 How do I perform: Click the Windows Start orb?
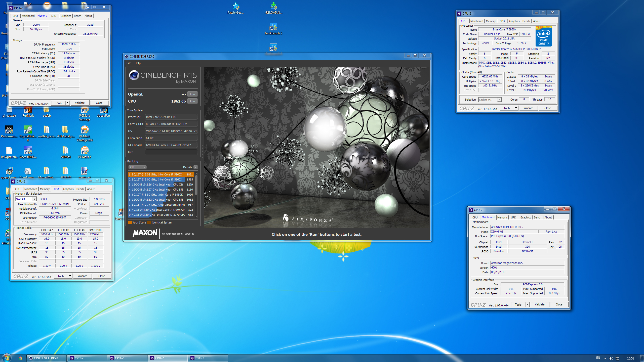(7, 358)
